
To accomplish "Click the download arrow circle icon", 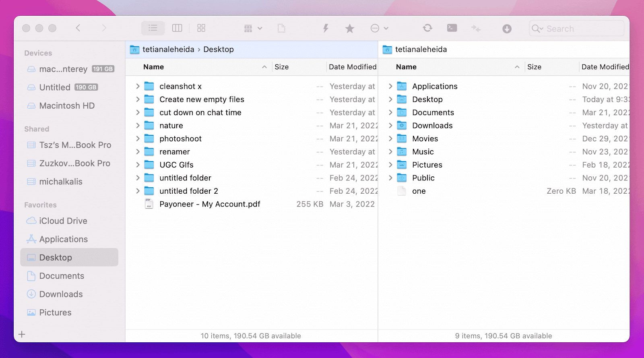I will (x=507, y=29).
